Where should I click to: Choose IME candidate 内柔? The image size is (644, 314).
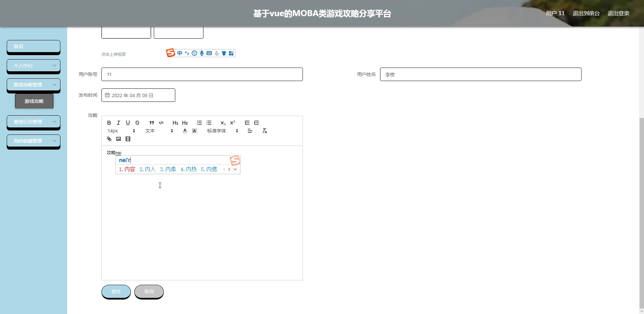click(168, 169)
